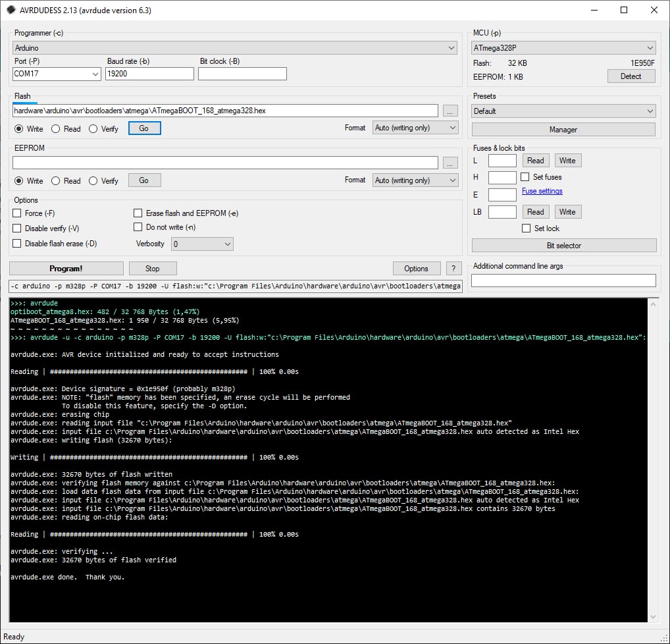This screenshot has height=644, width=670.
Task: Open the Bit selector
Action: [564, 246]
